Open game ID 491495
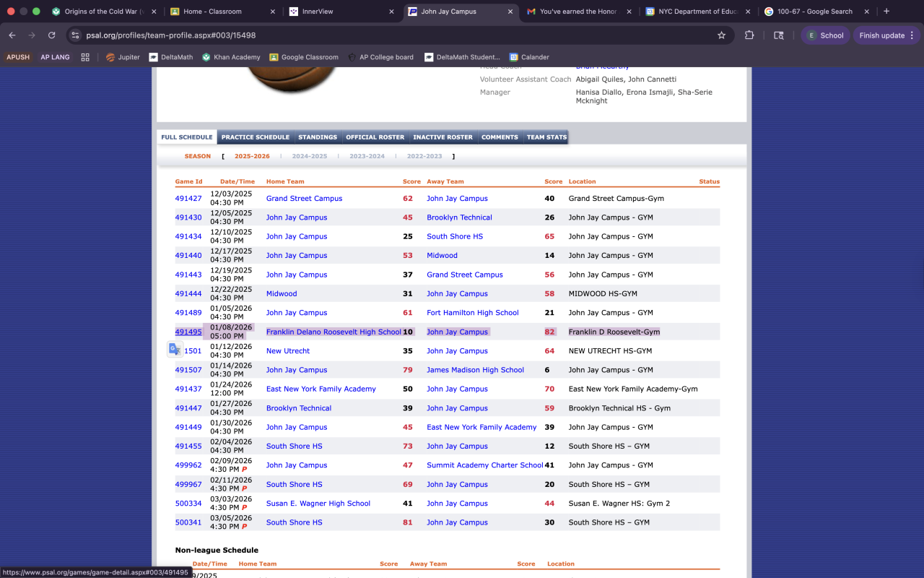The height and width of the screenshot is (578, 924). pos(188,332)
